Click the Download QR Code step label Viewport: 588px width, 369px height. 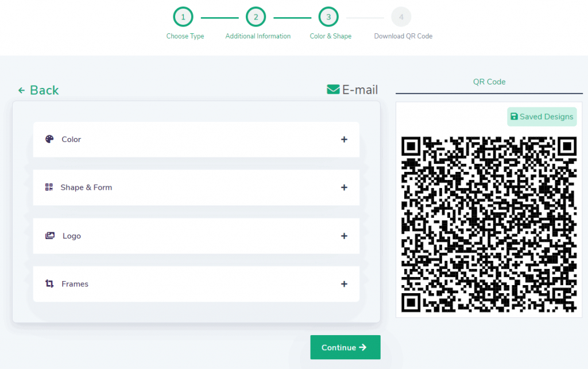[403, 36]
